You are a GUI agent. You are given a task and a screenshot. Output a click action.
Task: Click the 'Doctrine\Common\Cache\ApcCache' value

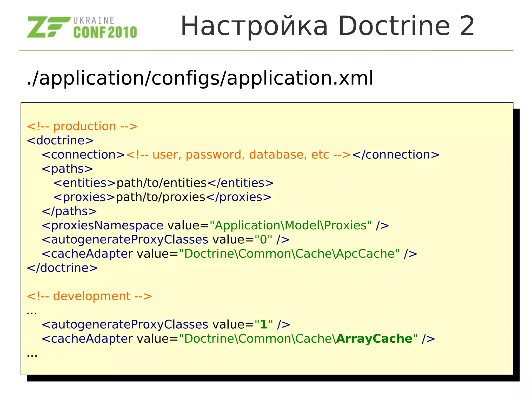(x=289, y=254)
